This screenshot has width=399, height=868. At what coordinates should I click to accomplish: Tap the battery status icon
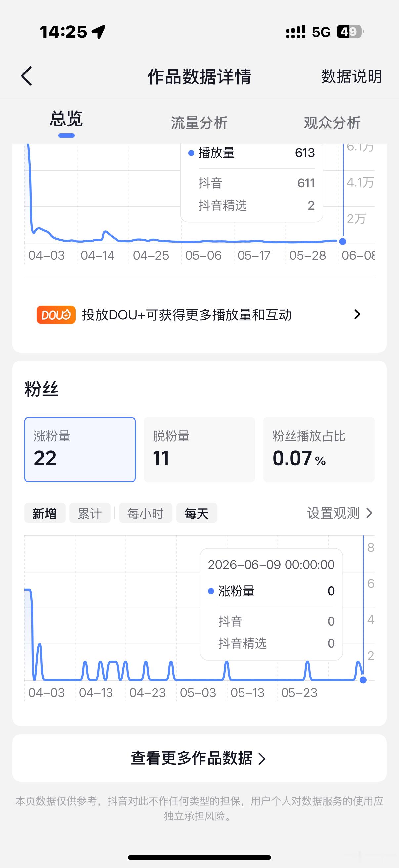(350, 32)
